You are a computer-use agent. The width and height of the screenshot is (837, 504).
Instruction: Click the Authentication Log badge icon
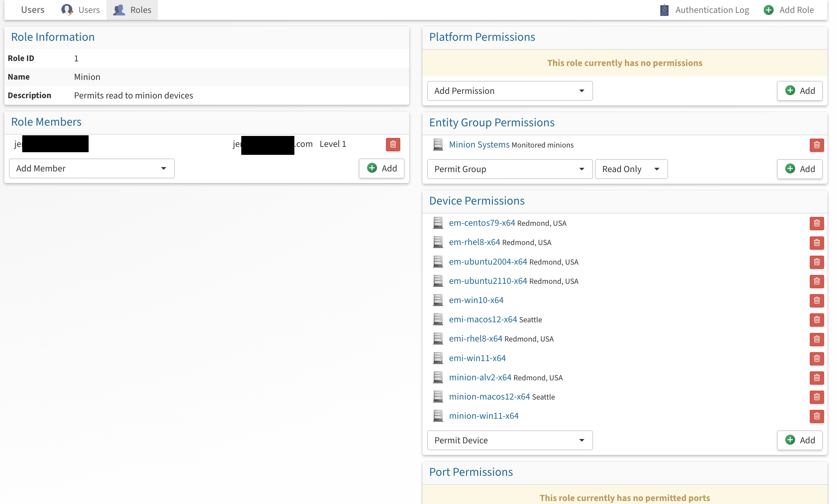click(x=664, y=10)
